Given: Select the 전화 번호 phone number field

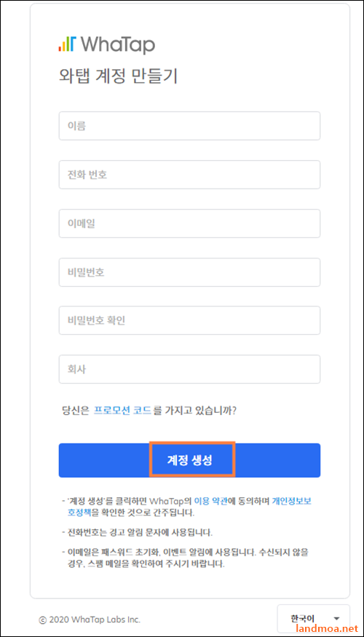Looking at the screenshot, I should (189, 175).
